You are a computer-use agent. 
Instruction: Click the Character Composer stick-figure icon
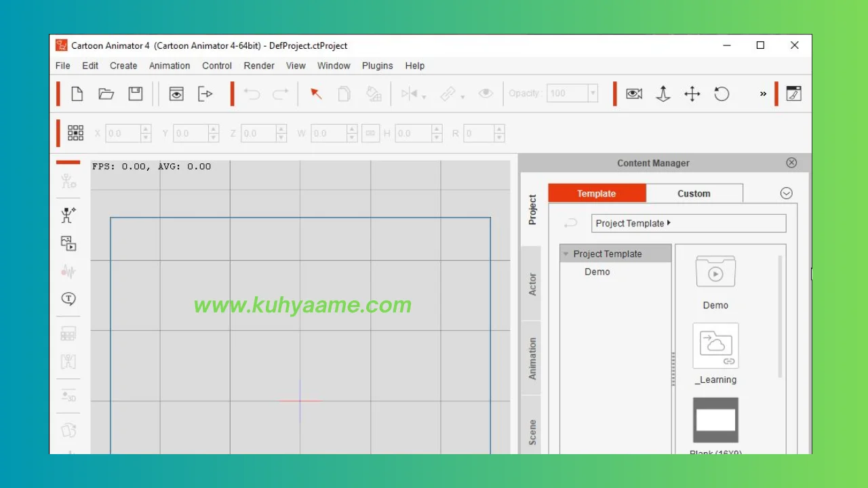point(68,181)
